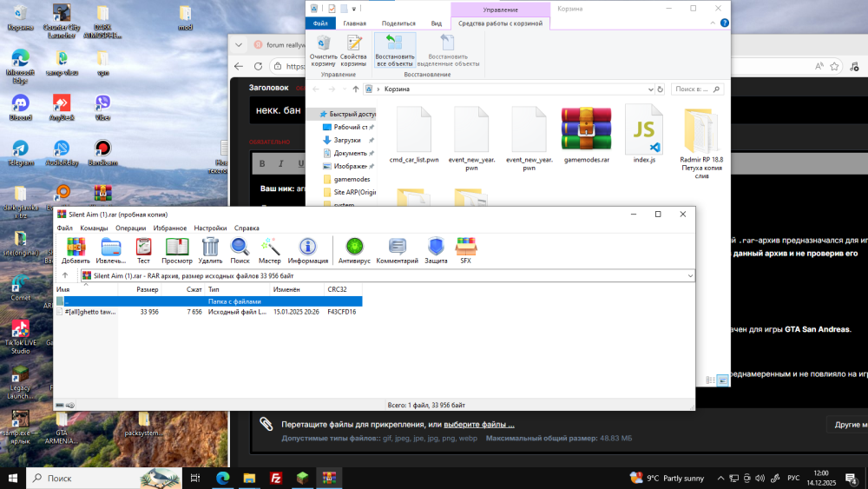Show hidden system tray icons
The width and height of the screenshot is (868, 489).
click(x=720, y=478)
